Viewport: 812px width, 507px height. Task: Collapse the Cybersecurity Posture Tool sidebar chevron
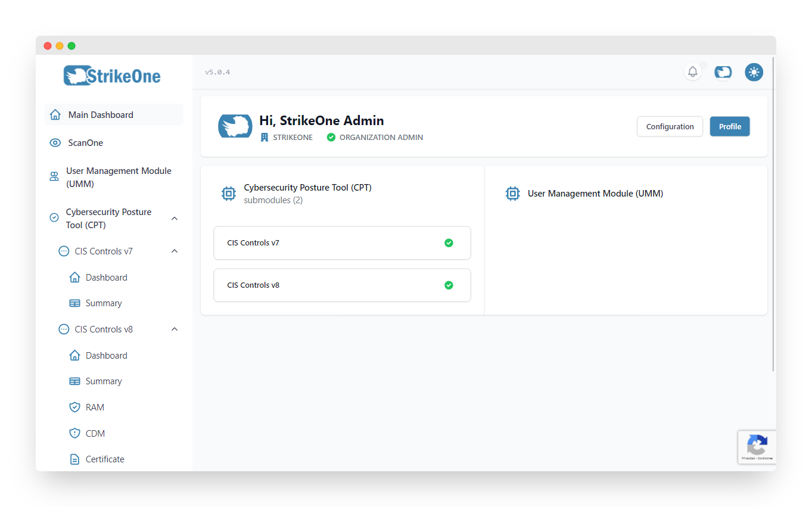pos(175,219)
